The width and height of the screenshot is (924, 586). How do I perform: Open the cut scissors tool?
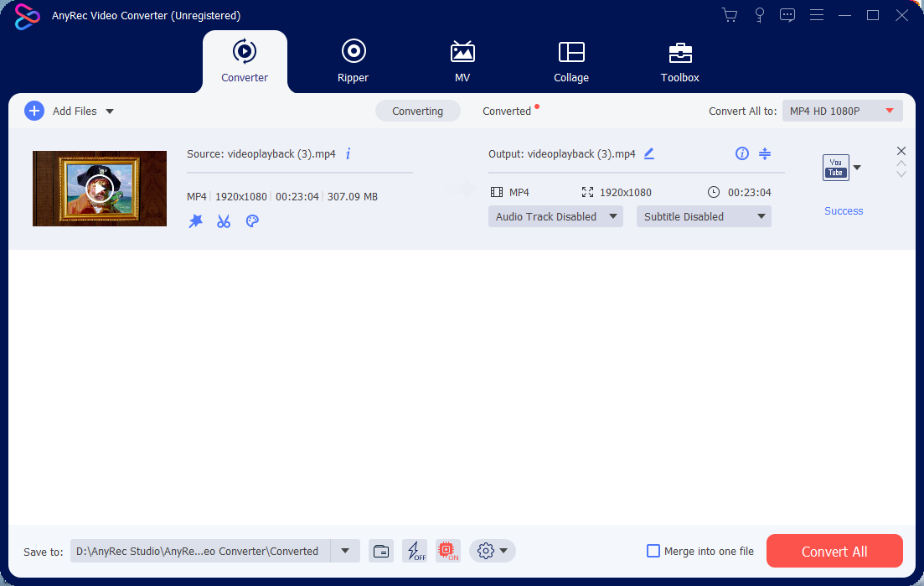point(224,221)
